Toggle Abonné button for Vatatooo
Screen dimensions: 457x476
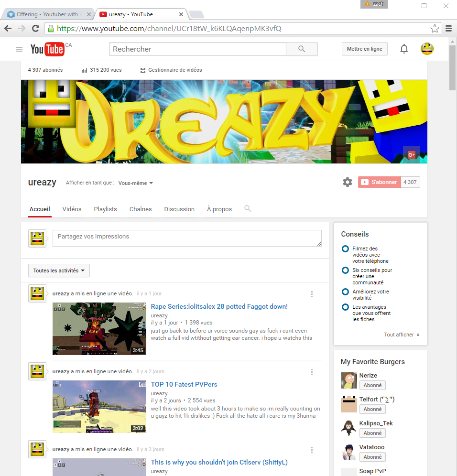(x=372, y=457)
